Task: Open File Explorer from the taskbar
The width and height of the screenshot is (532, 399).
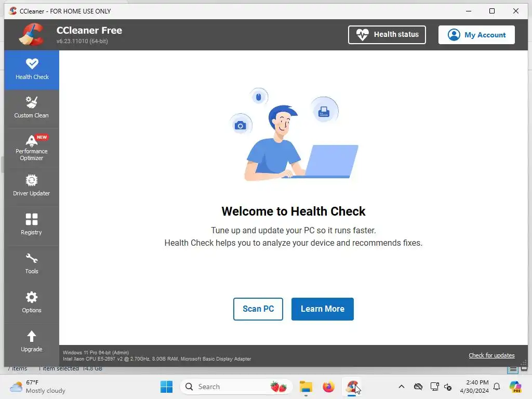Action: 305,387
